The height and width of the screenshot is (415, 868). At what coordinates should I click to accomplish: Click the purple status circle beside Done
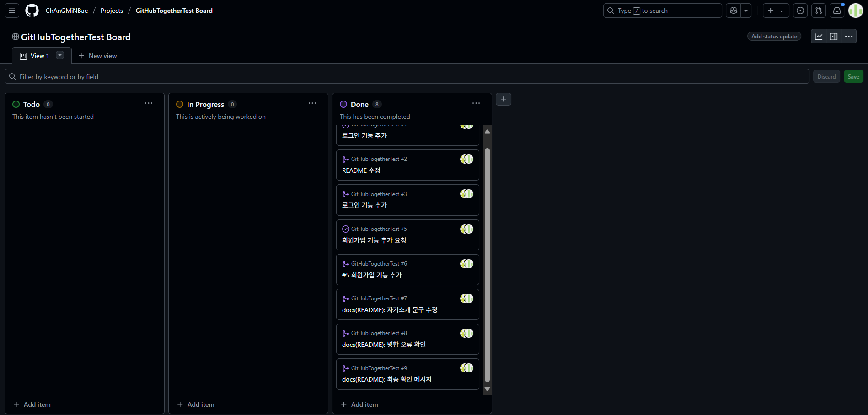coord(343,104)
